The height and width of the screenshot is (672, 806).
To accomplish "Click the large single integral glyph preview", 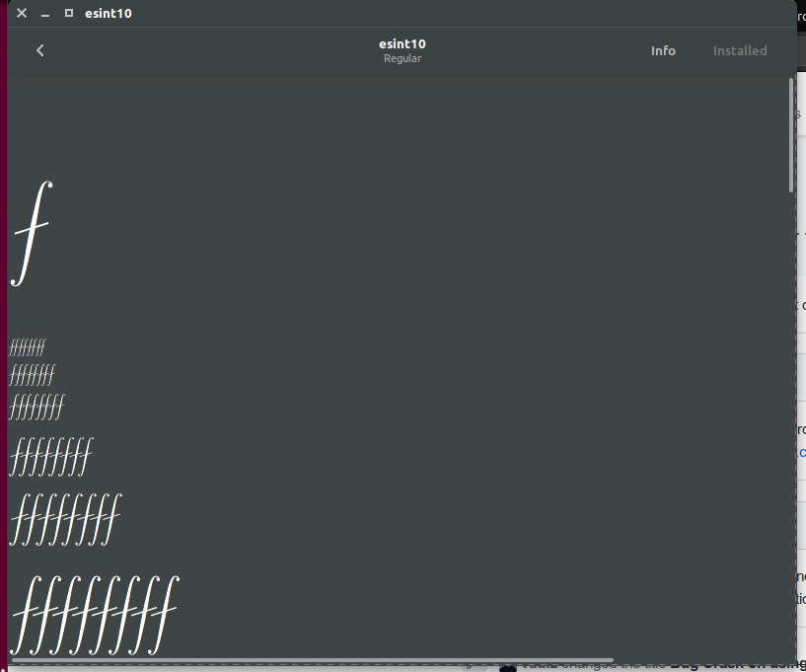I will coord(32,233).
